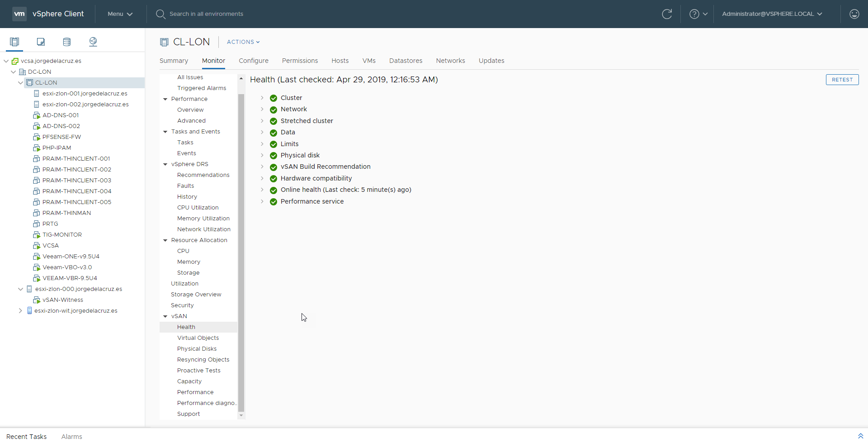Click the green check icon beside Stretched cluster
The image size is (868, 443).
pyautogui.click(x=274, y=121)
